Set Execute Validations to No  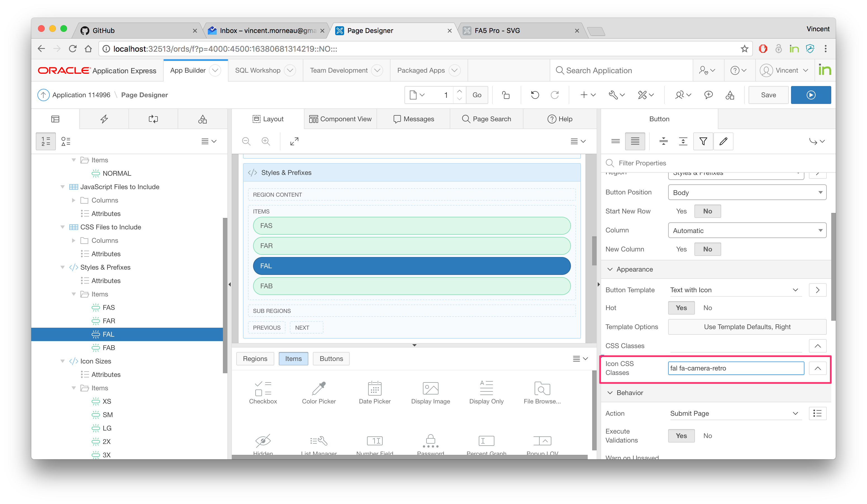coord(707,436)
